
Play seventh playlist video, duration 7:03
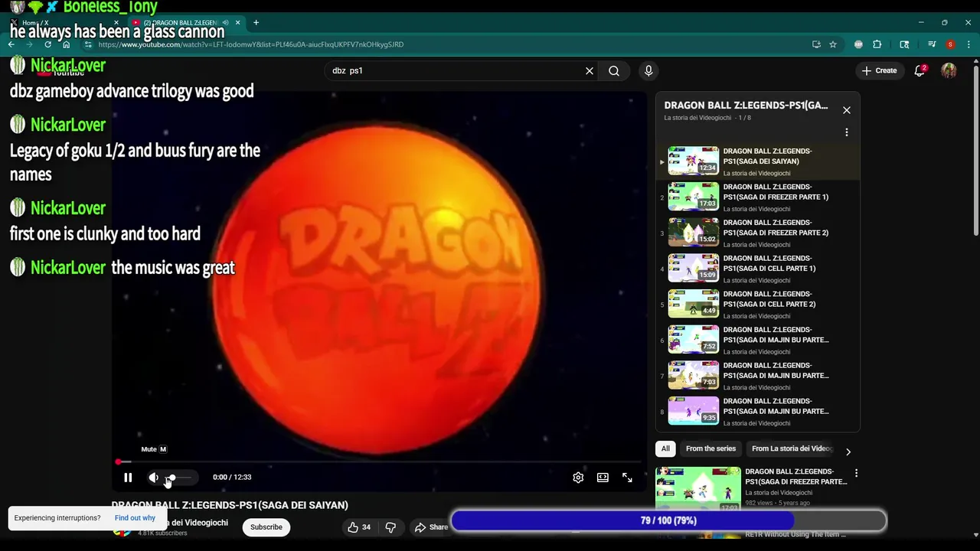(x=758, y=376)
